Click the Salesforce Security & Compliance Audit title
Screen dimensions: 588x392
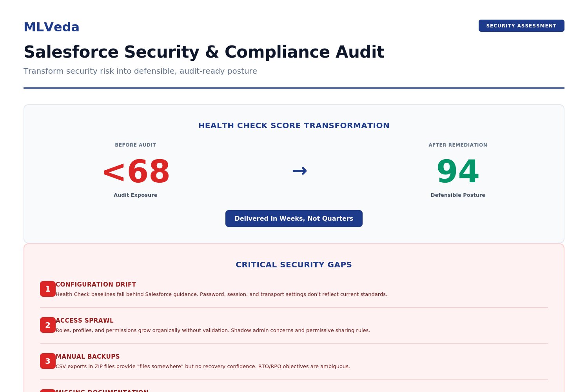click(x=204, y=52)
